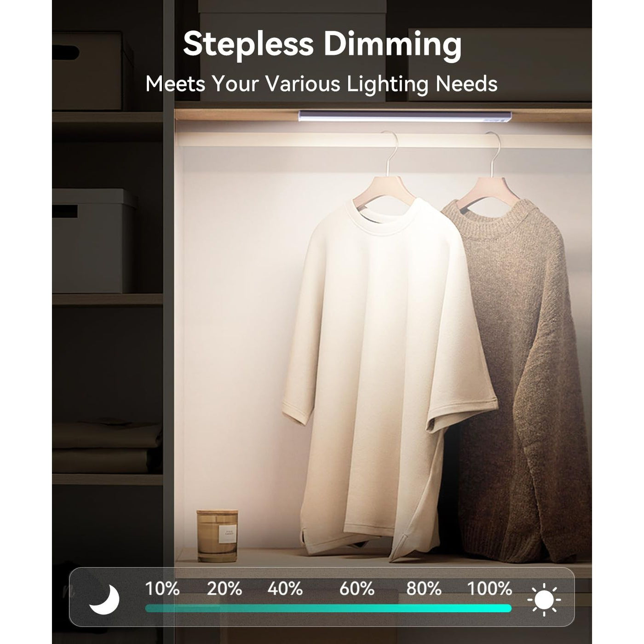Select the 10% brightness label

[162, 588]
